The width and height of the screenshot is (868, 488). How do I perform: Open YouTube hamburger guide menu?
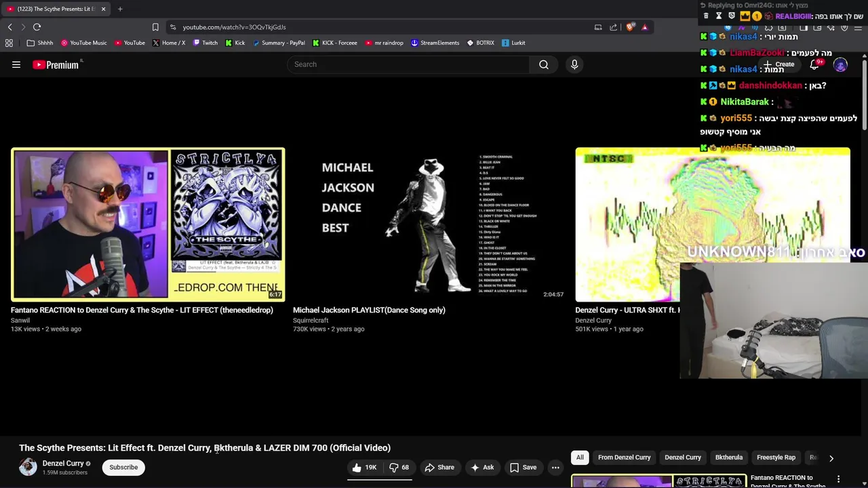tap(16, 64)
